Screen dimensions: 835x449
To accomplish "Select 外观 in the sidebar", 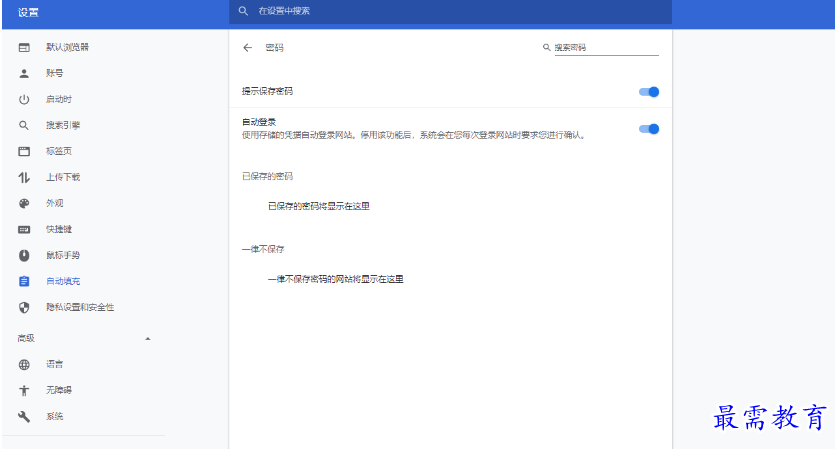I will [x=54, y=203].
